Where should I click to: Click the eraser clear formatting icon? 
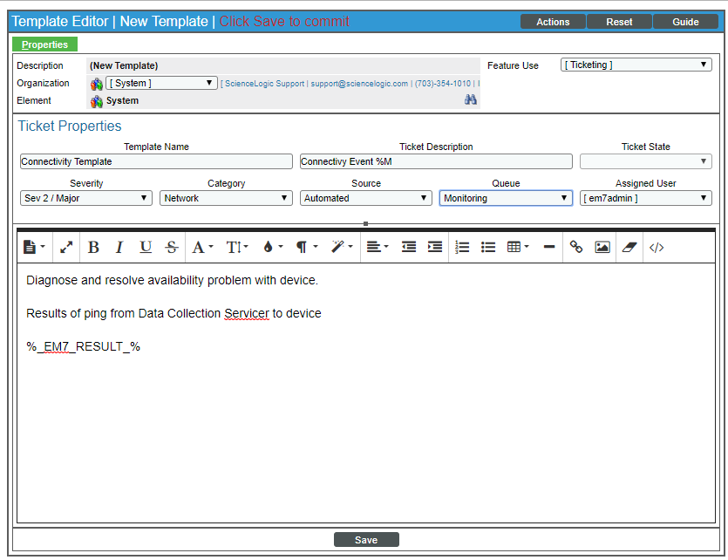coord(629,248)
